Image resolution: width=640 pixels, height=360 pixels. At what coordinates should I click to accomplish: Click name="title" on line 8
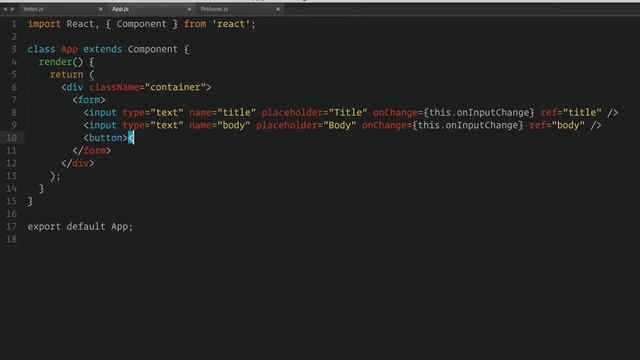click(222, 113)
